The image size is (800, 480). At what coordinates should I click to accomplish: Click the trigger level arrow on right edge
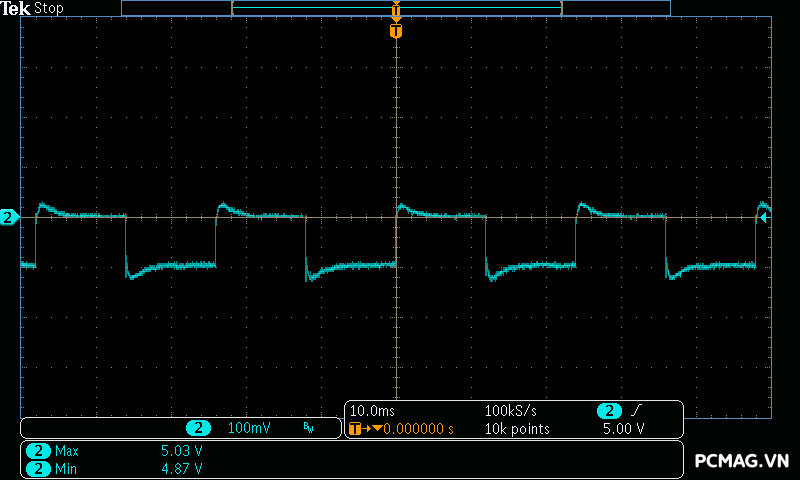[x=765, y=217]
